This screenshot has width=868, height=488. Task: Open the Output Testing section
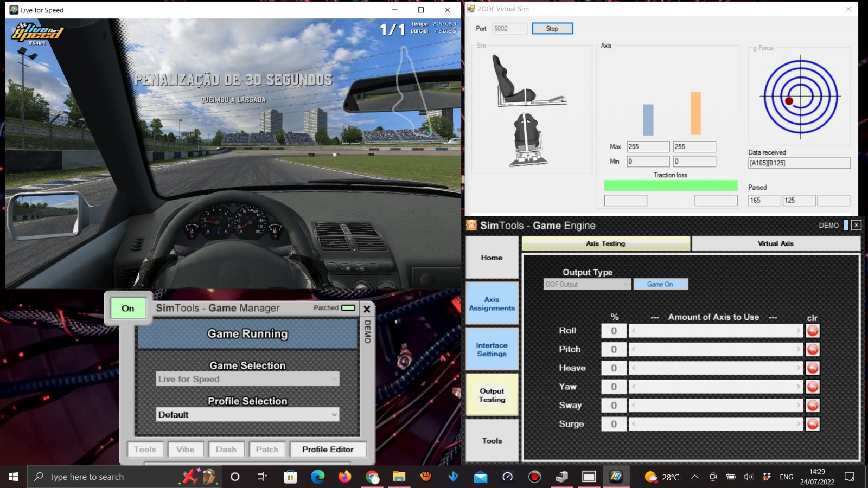tap(492, 395)
